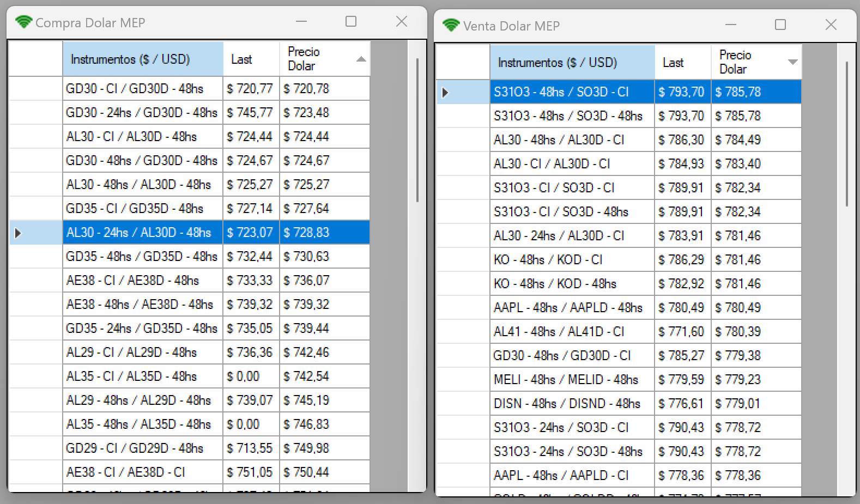Click Last value $ 771,60 in Venta

tap(681, 331)
